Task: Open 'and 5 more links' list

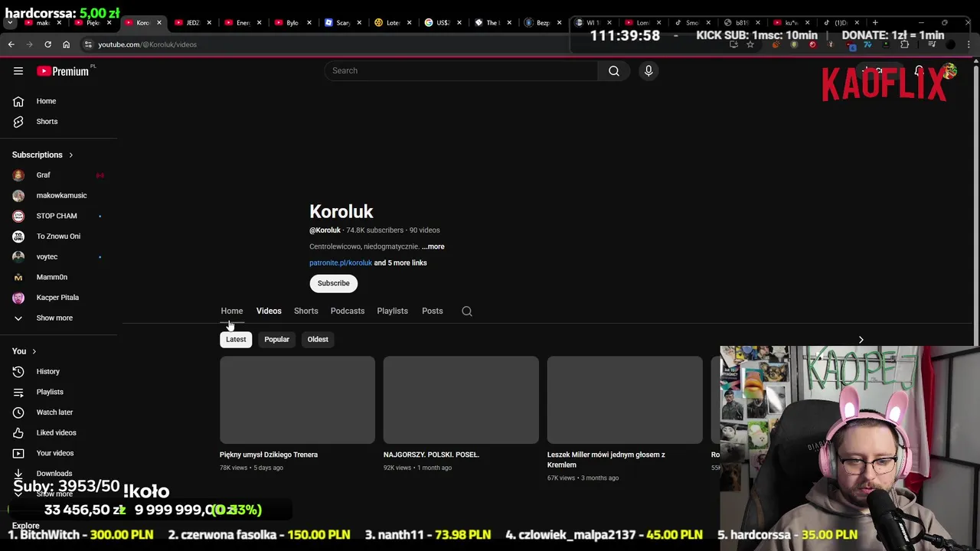Action: [x=400, y=262]
